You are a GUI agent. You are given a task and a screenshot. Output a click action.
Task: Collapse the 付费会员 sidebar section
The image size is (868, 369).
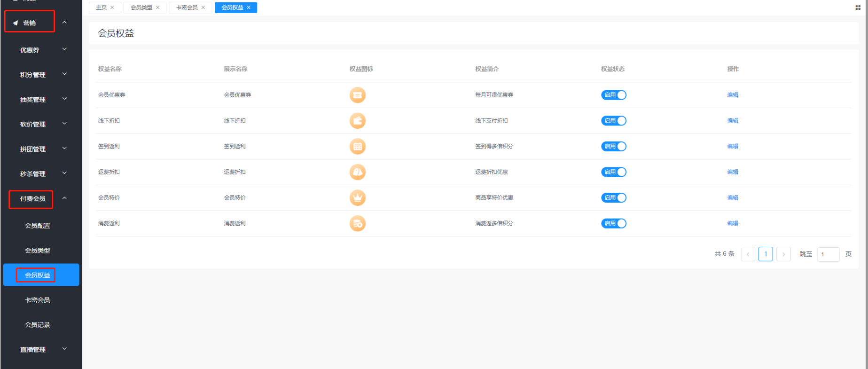64,198
